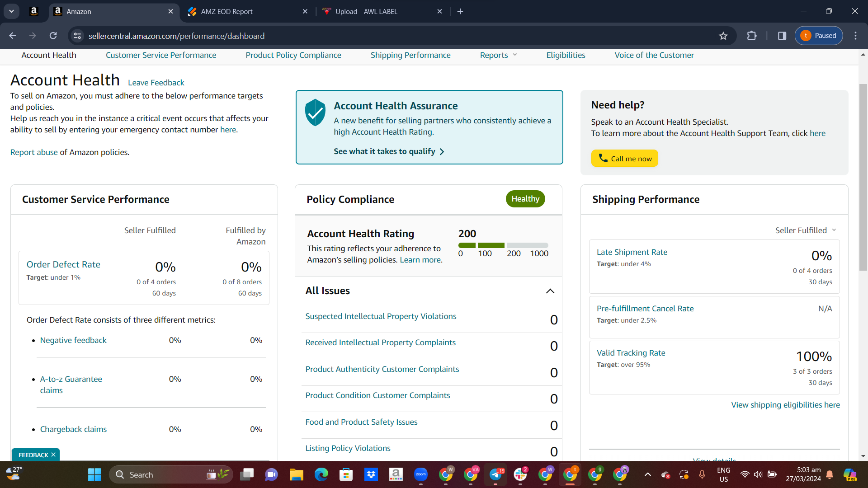
Task: Go back to the previous page
Action: click(13, 36)
